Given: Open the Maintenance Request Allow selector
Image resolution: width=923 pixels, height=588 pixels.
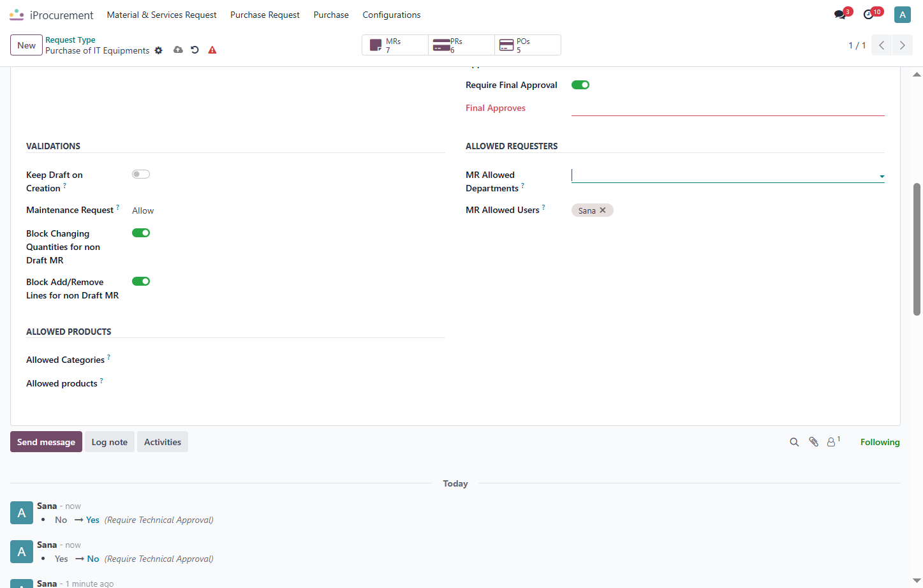Looking at the screenshot, I should click(143, 210).
